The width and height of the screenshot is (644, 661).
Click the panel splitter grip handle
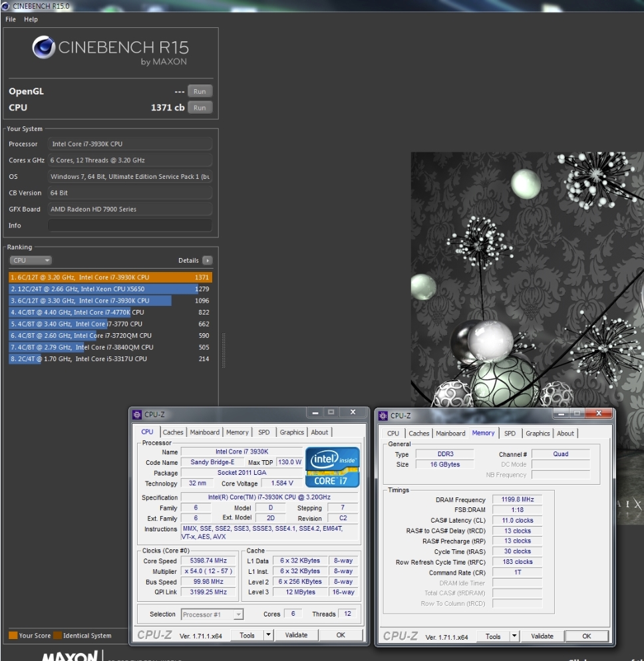pos(224,350)
